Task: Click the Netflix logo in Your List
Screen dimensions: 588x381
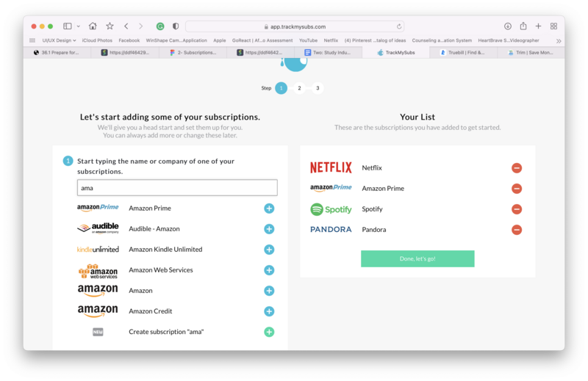Action: pos(331,167)
